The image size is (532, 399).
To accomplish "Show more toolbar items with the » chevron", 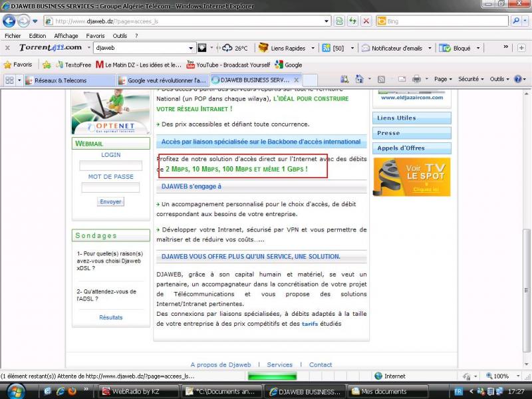I will [x=505, y=47].
